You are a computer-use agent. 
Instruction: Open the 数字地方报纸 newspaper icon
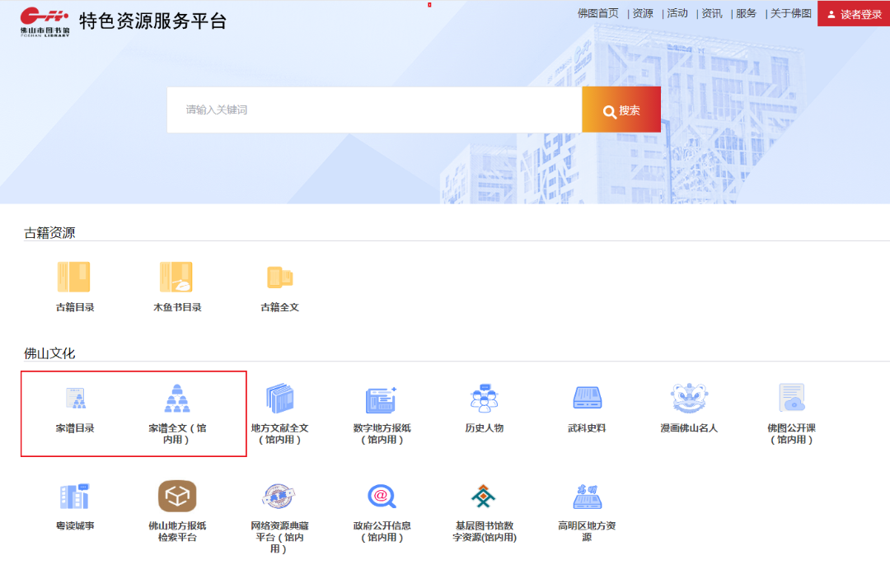point(382,399)
